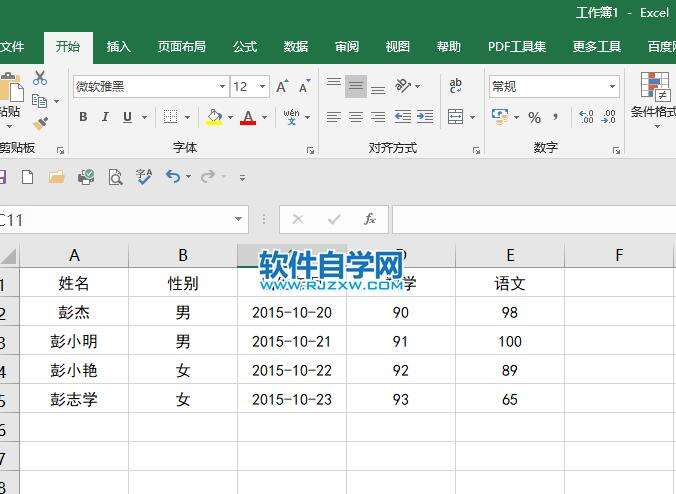Screen dimensions: 676x494
Task: Open Conditional Formatting (条件格式)
Action: [654, 100]
